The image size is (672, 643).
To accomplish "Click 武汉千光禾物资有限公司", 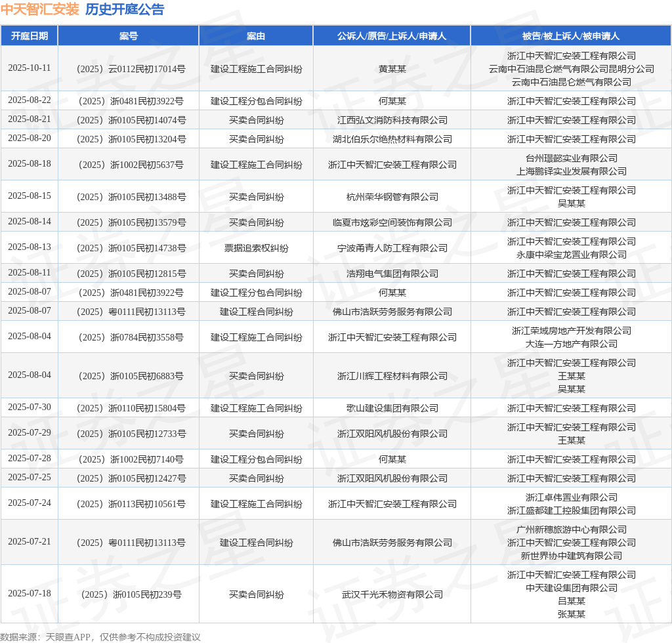I will [392, 594].
